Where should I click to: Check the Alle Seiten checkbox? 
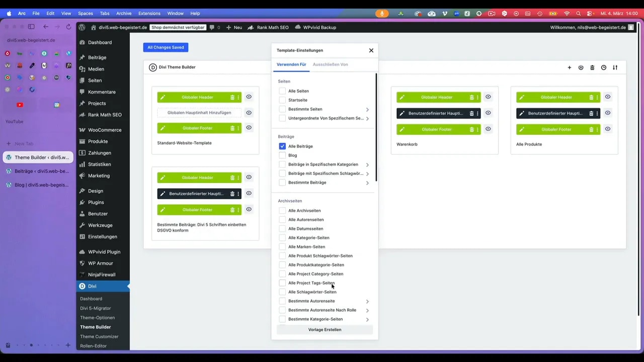282,91
